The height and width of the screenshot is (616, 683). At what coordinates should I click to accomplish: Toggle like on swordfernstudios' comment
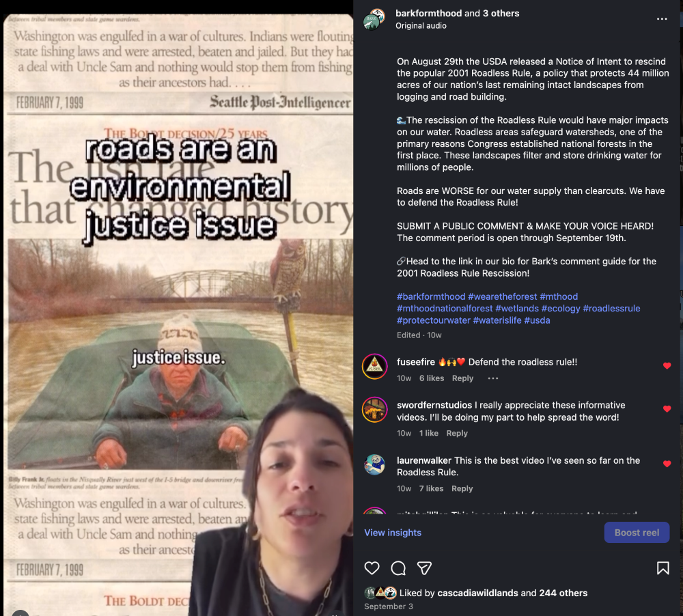(x=667, y=409)
